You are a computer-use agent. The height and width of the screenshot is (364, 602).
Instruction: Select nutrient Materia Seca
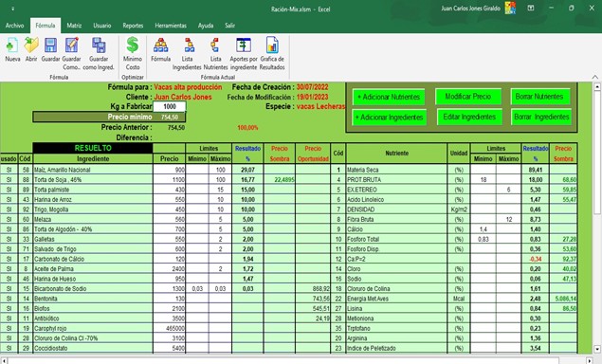coord(396,170)
